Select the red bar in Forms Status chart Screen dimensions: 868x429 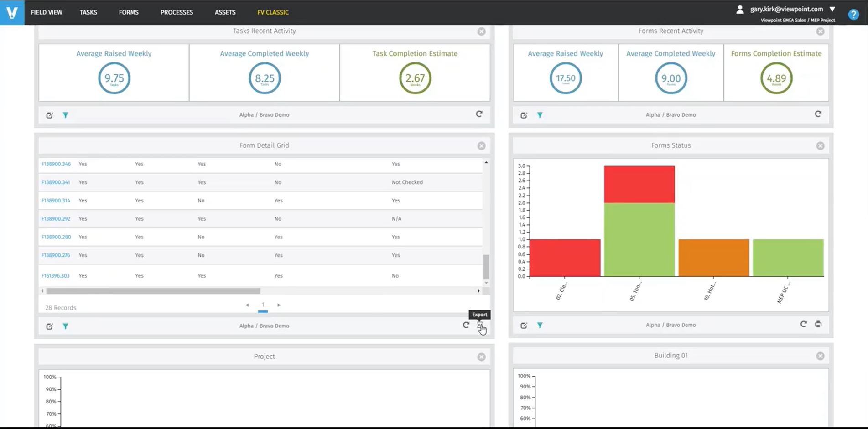pyautogui.click(x=565, y=258)
